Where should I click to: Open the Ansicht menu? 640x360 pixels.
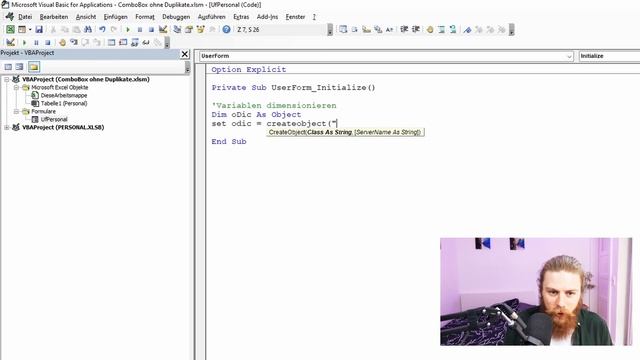86,17
